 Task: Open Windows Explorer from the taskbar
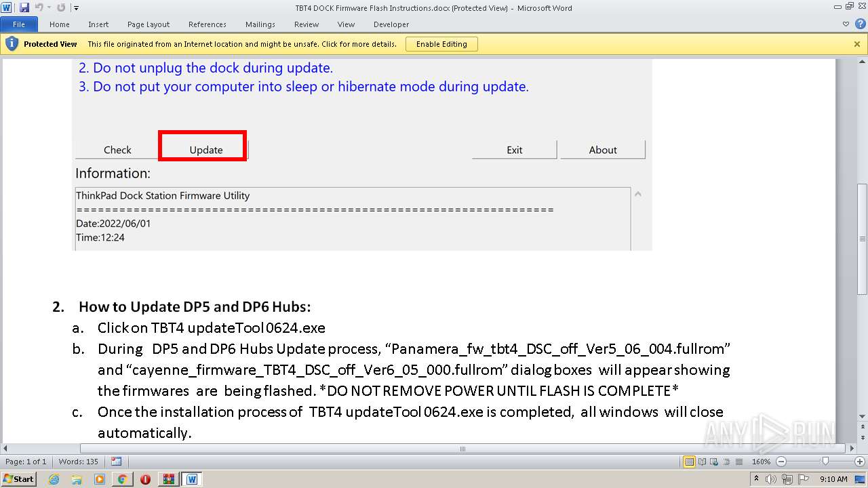[x=77, y=479]
